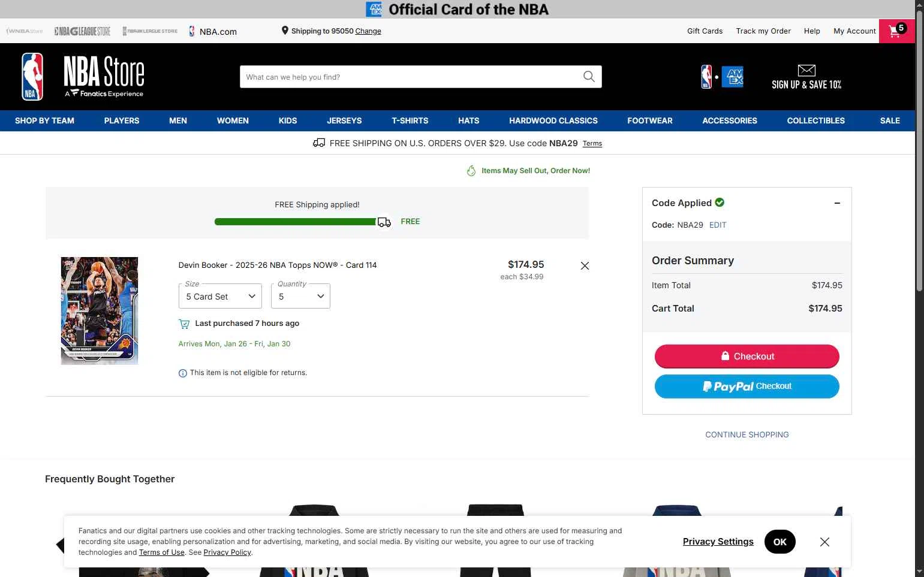The height and width of the screenshot is (577, 924).
Task: Click CONTINUE SHOPPING link
Action: (747, 435)
